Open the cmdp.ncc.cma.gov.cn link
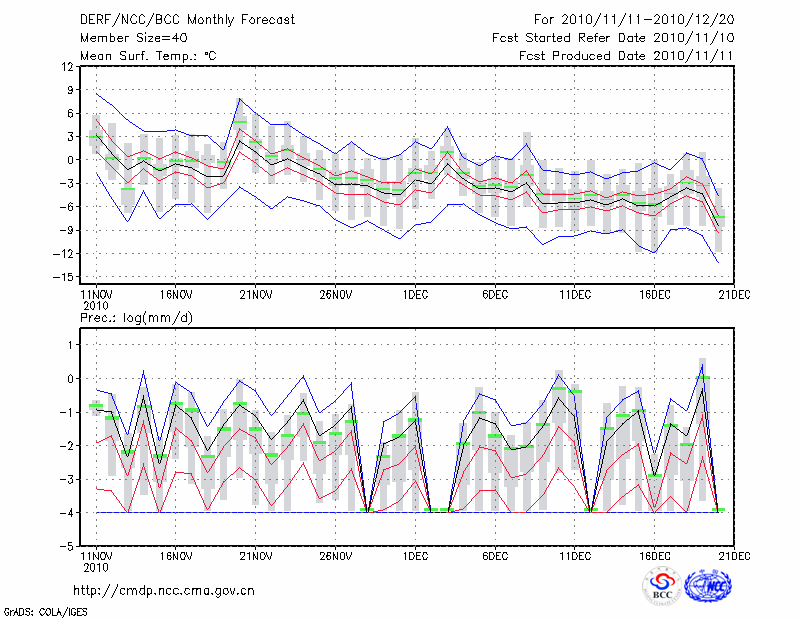The height and width of the screenshot is (618, 800). [x=164, y=590]
